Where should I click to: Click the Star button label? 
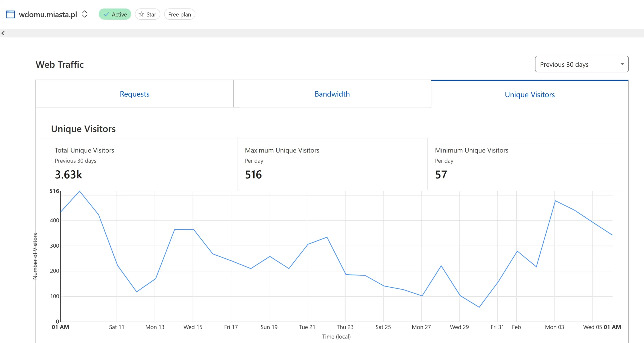151,14
